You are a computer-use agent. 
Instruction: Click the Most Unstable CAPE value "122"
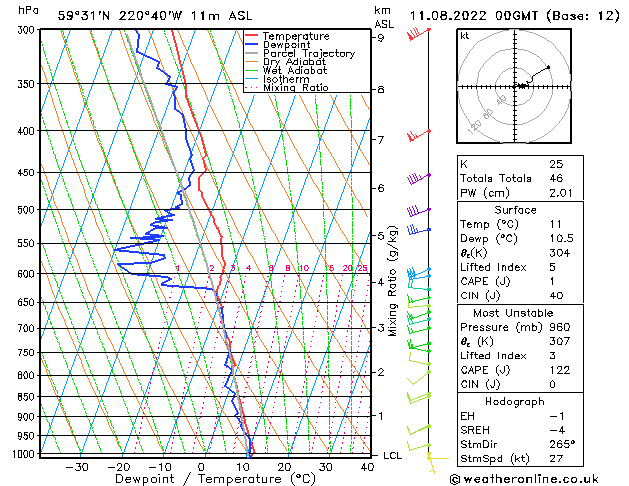point(560,370)
